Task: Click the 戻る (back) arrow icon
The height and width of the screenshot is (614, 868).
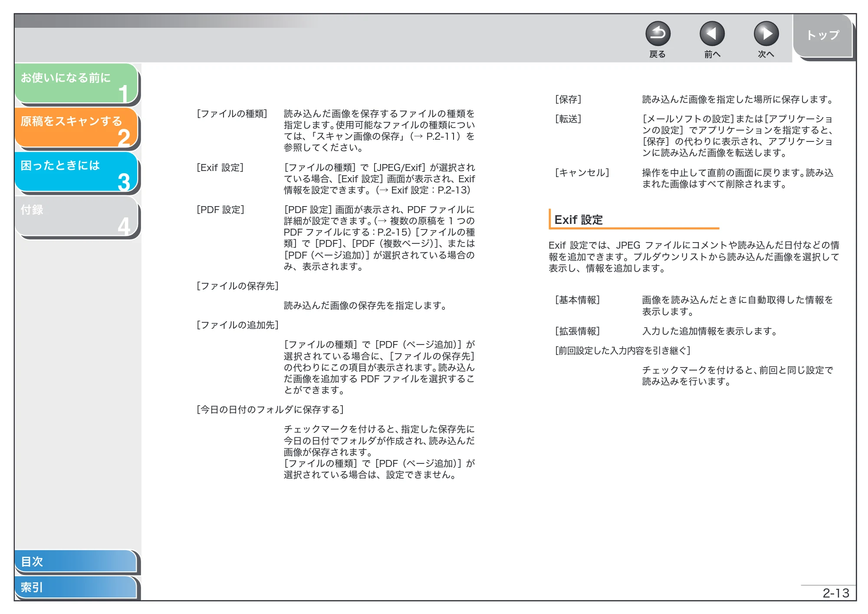Action: coord(658,34)
